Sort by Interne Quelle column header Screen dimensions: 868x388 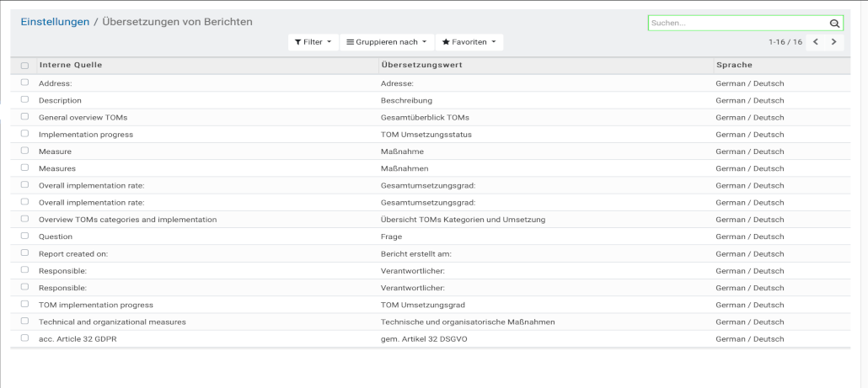tap(71, 65)
